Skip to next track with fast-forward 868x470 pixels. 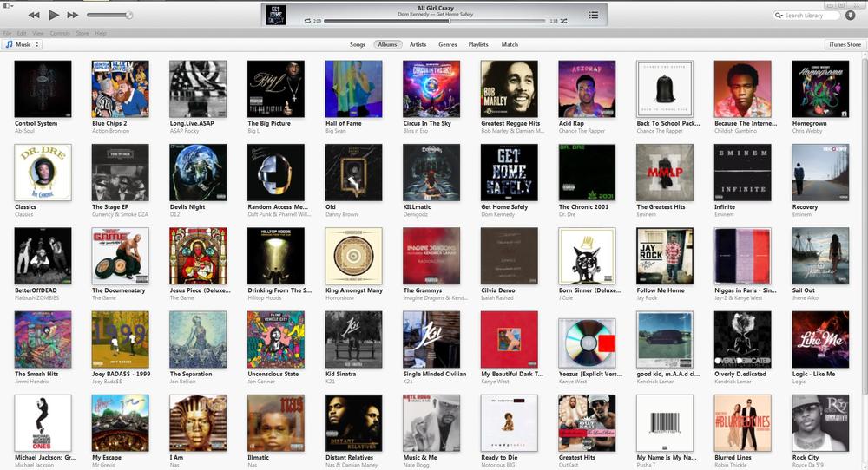(x=73, y=15)
